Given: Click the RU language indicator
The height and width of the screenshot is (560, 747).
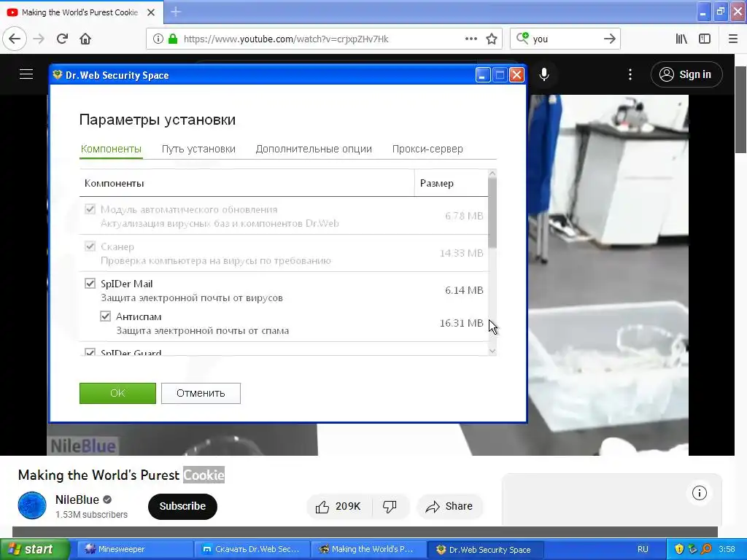Looking at the screenshot, I should (x=643, y=549).
